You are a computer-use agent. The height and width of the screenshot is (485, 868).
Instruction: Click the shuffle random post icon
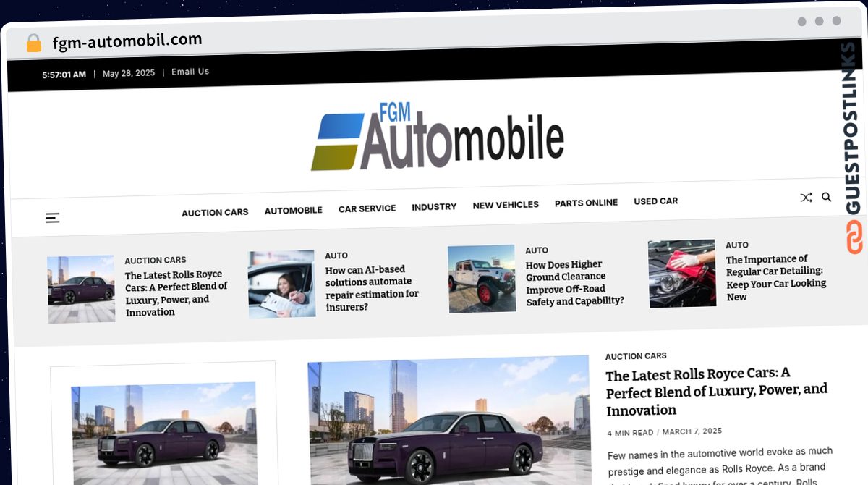click(x=806, y=198)
